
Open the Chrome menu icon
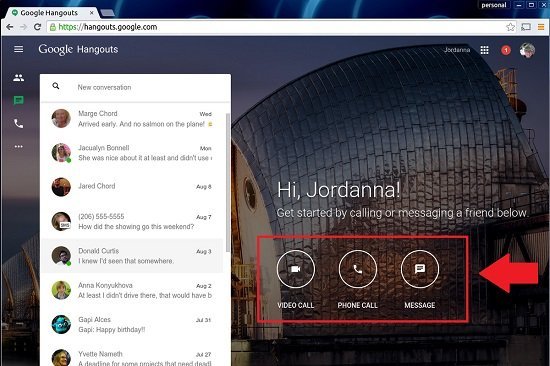pos(541,27)
